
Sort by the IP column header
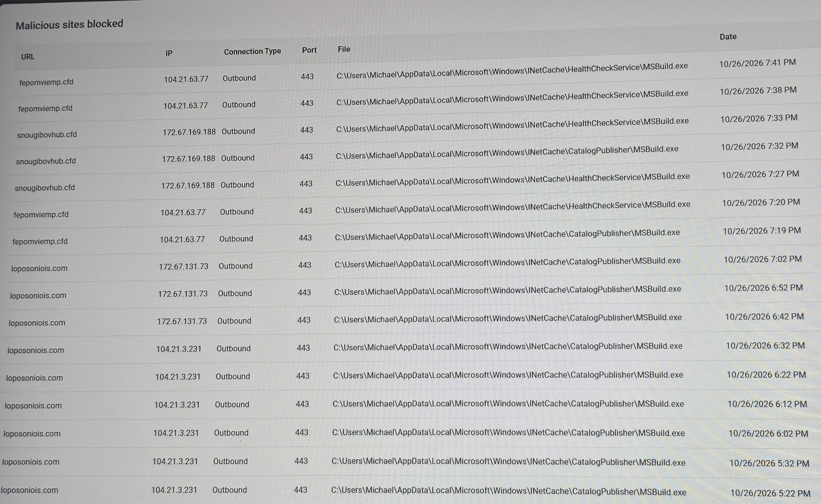tap(169, 53)
